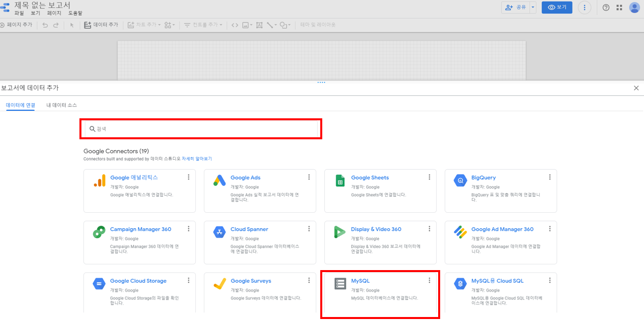Open the more options vertical dots in header
This screenshot has height=330, width=644.
585,7
